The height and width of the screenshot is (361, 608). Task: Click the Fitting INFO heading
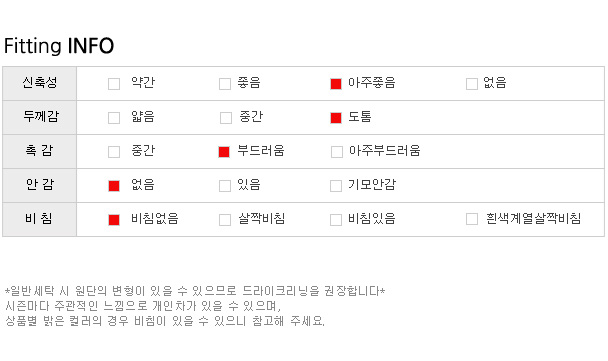click(59, 46)
